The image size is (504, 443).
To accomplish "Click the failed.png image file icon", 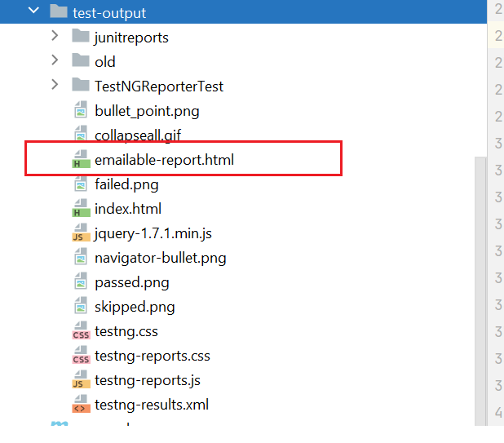I will [x=81, y=184].
